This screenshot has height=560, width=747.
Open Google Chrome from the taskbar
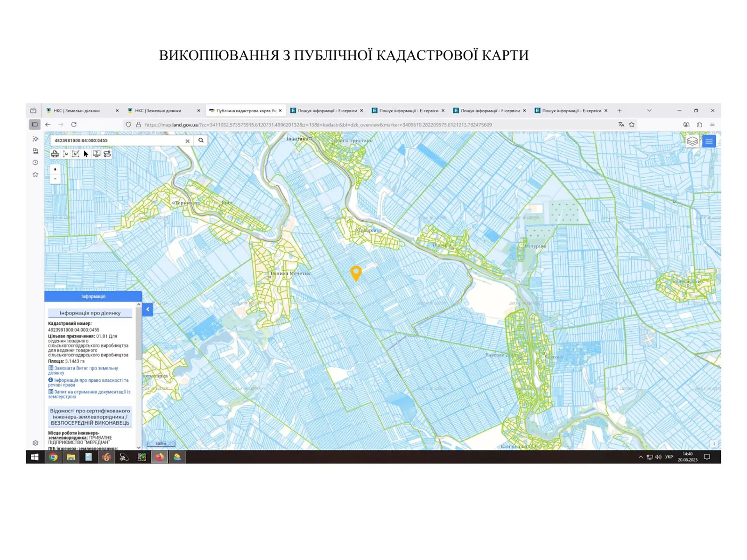pyautogui.click(x=53, y=457)
